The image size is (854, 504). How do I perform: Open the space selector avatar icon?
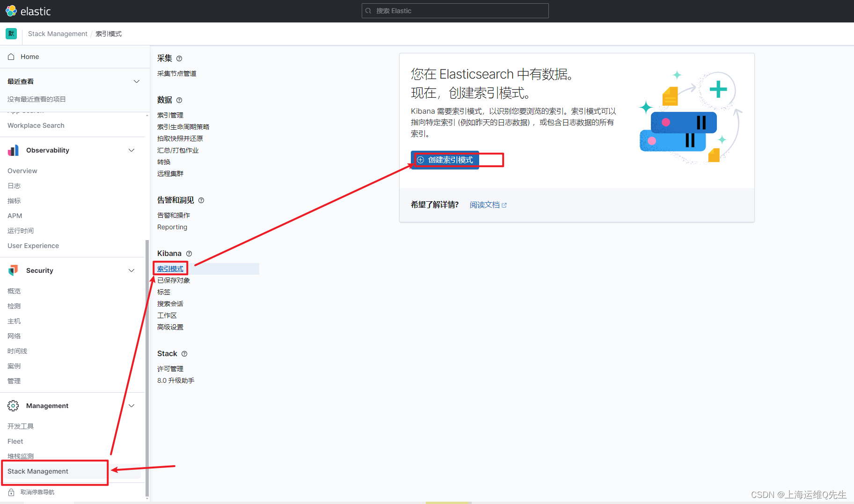click(11, 34)
